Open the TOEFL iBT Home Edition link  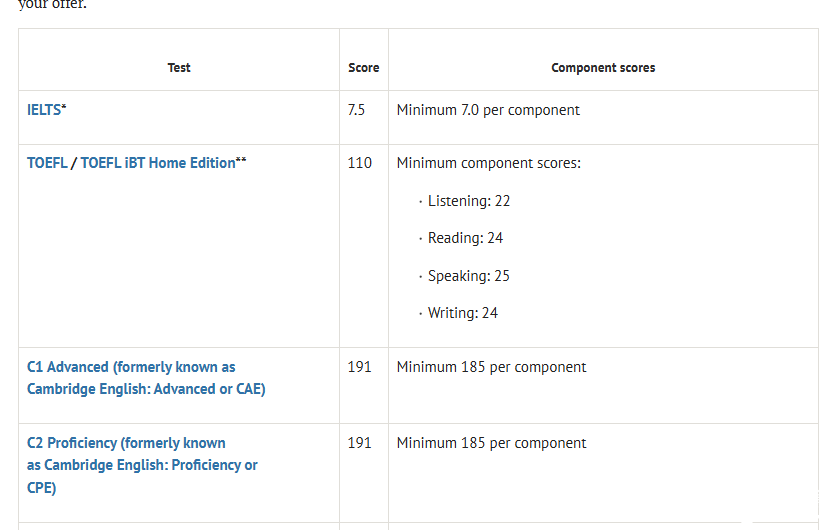158,163
